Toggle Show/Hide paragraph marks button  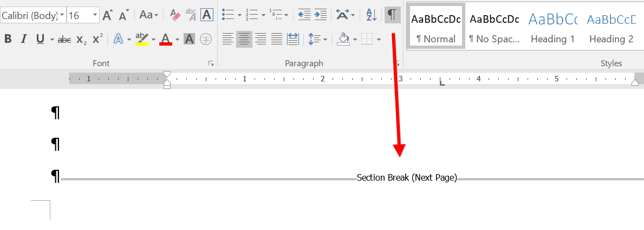tap(392, 15)
